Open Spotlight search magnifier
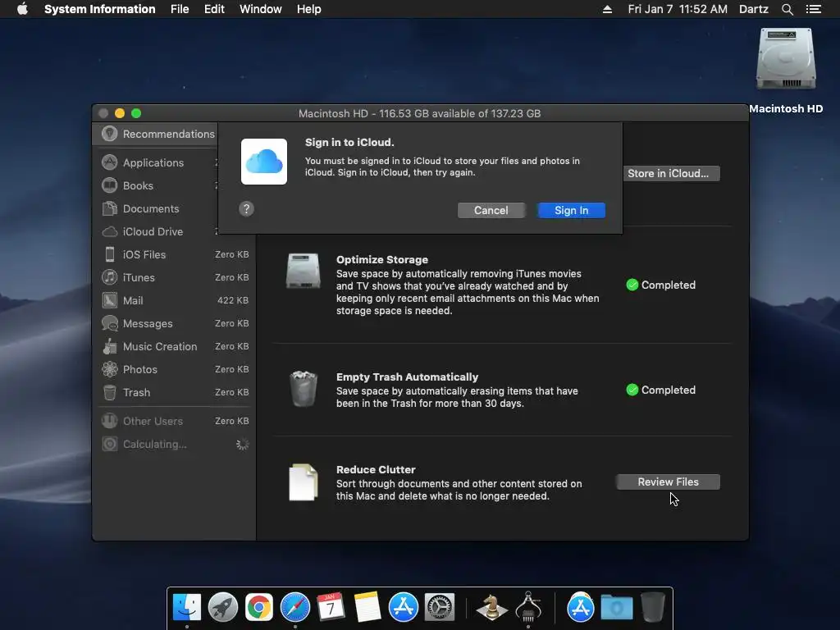 pos(787,9)
